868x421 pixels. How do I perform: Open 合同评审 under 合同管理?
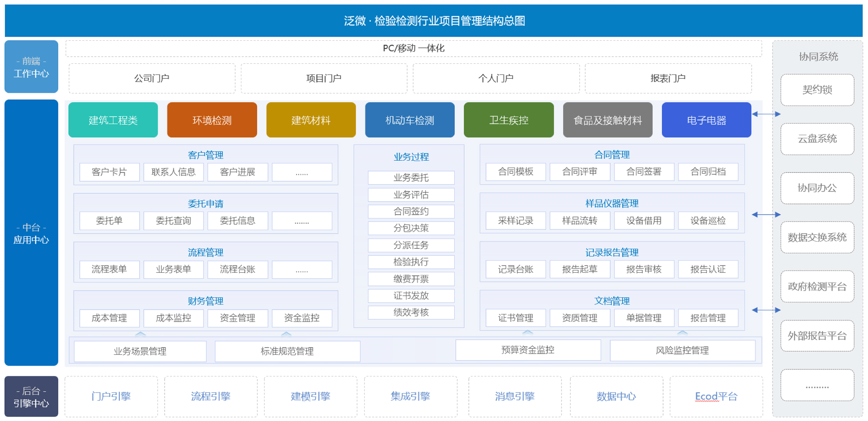[580, 172]
